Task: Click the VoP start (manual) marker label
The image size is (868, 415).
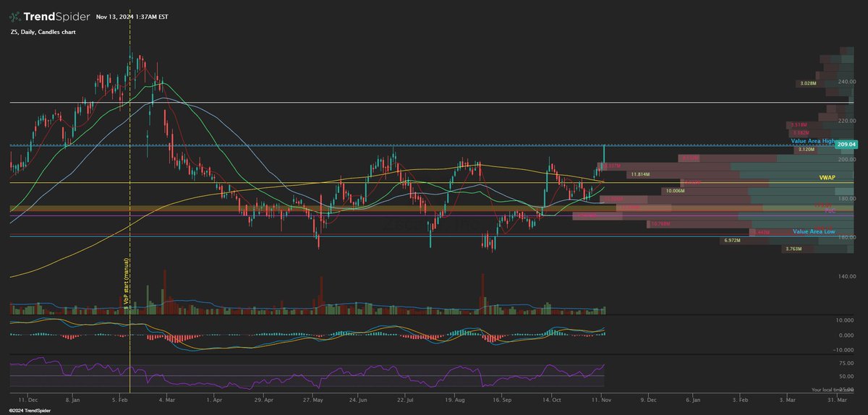Action: click(125, 285)
